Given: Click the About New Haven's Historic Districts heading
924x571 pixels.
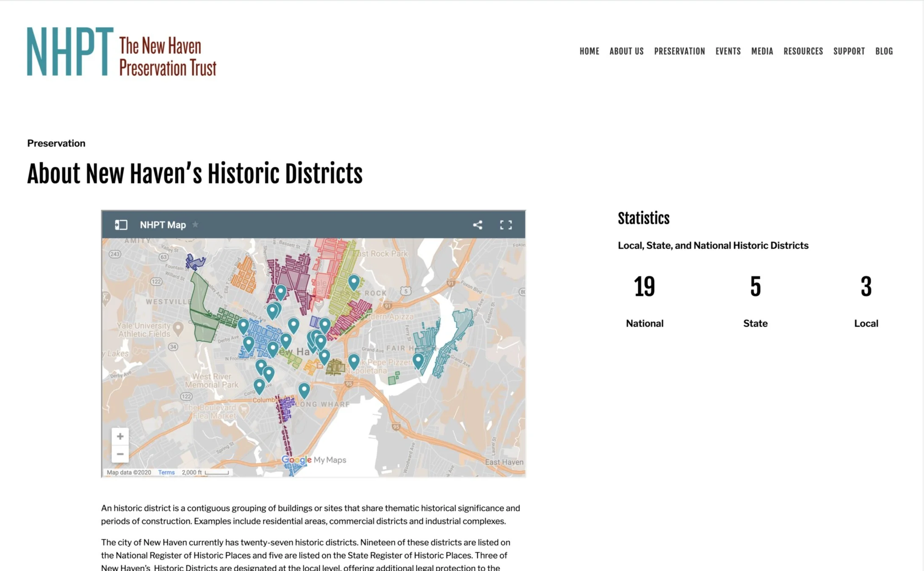Looking at the screenshot, I should click(195, 174).
